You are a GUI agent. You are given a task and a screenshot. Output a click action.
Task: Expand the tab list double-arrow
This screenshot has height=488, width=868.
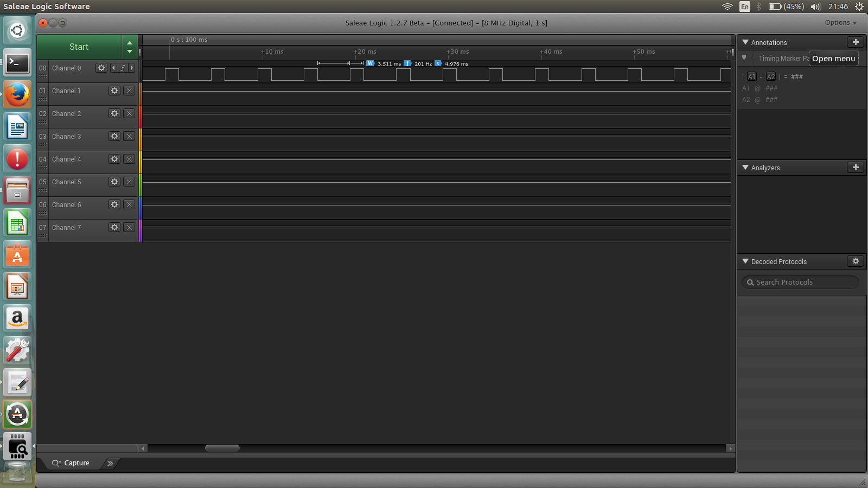(x=110, y=463)
